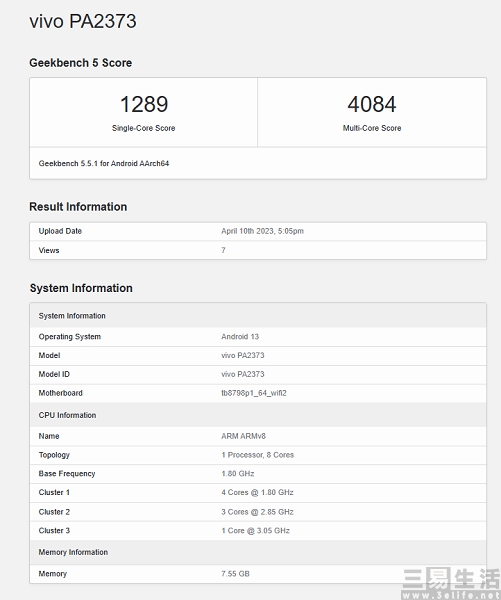Select motherboard value 'tb8798p1_64_wifi2'
Screen dimensions: 501x600
click(254, 393)
